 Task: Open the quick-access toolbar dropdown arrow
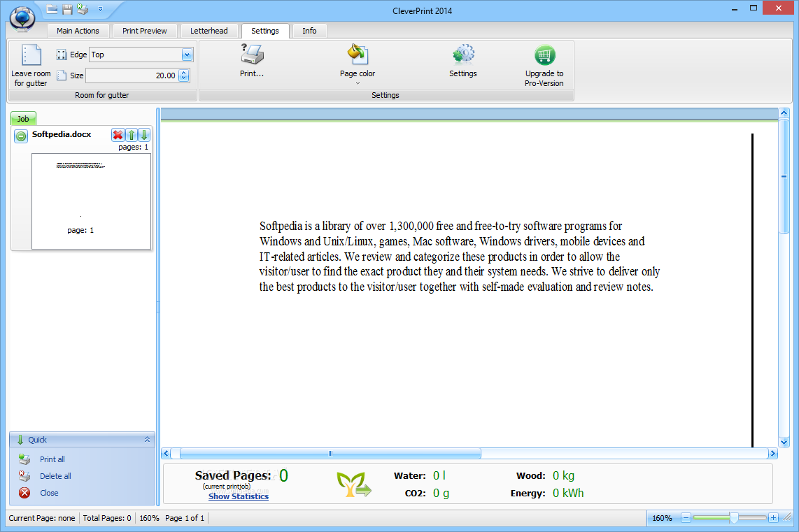[x=100, y=8]
